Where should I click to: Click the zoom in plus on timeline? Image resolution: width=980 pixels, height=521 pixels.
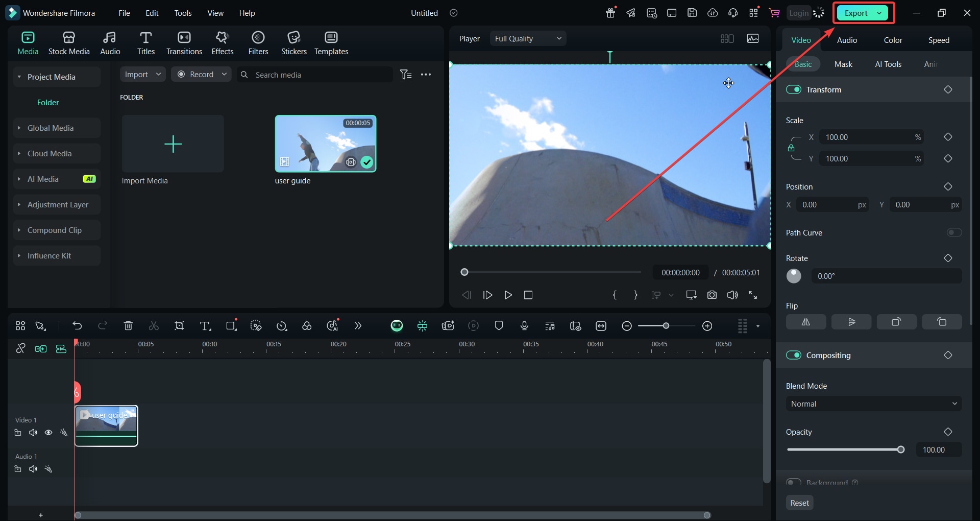click(707, 326)
